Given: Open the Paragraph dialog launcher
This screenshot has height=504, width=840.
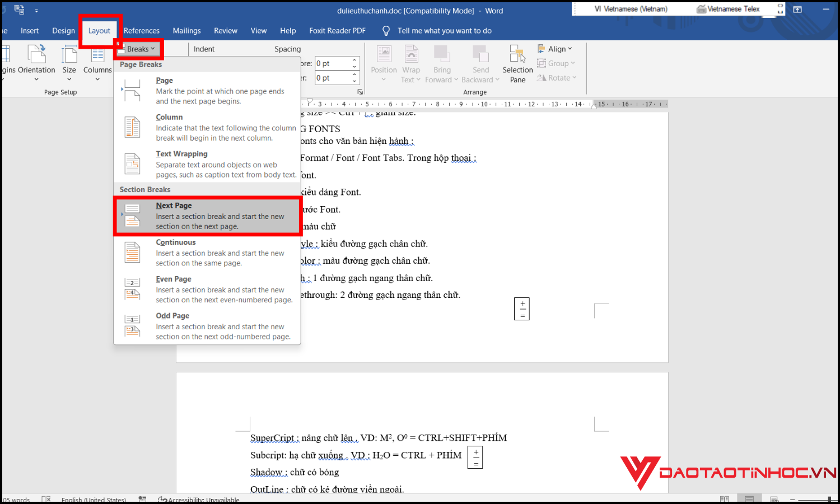Looking at the screenshot, I should 360,92.
